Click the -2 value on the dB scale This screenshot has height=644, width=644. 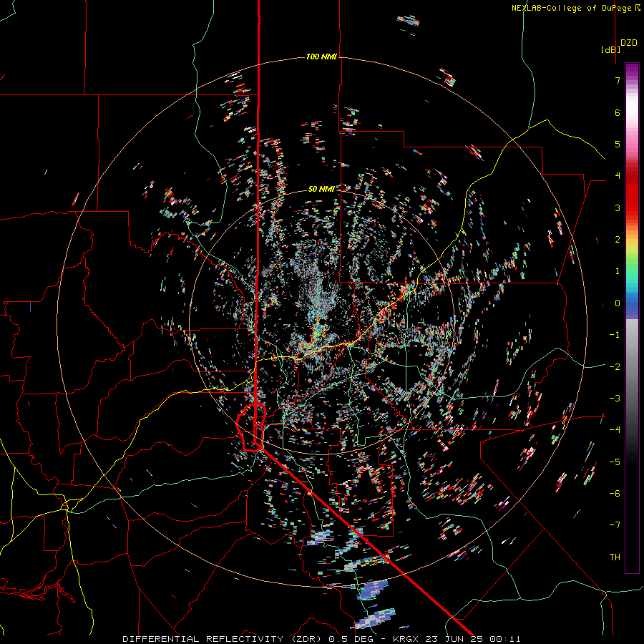coord(615,367)
